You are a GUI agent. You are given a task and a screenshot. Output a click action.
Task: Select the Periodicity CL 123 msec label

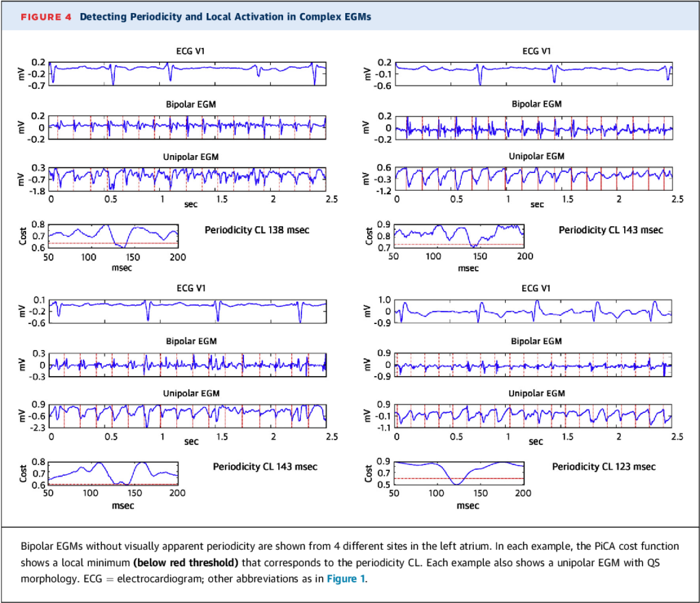604,466
